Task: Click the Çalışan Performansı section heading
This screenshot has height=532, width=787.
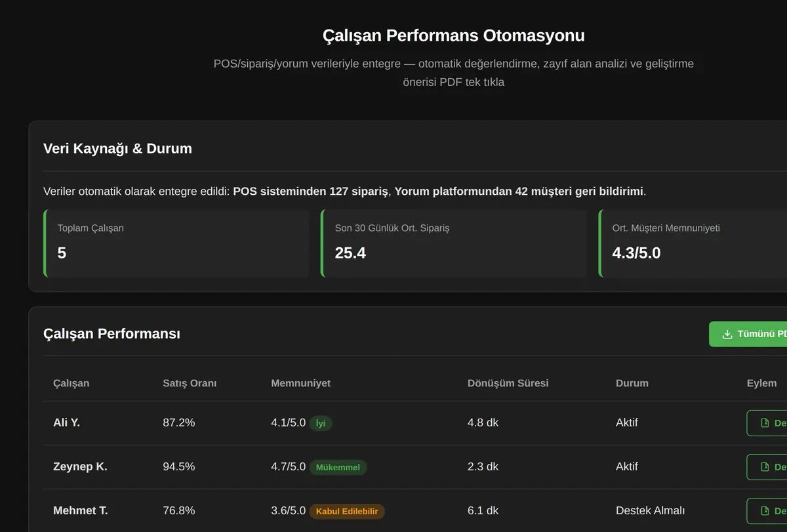Action: point(111,334)
